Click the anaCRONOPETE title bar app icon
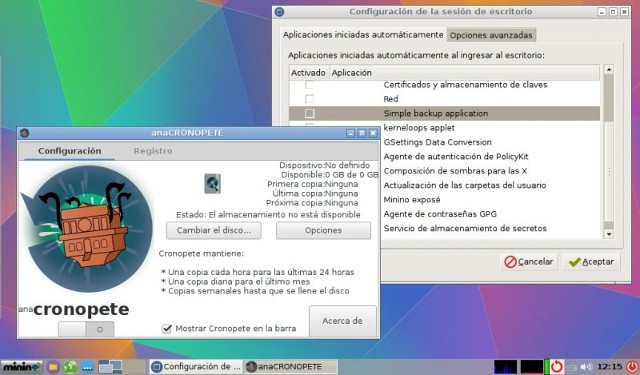Viewport: 640px width, 375px height. pos(24,133)
